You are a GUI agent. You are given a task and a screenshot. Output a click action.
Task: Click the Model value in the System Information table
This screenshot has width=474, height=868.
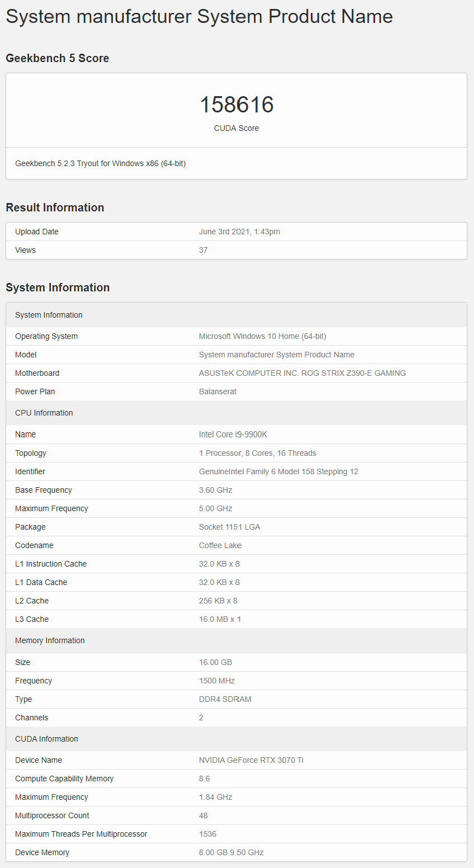pyautogui.click(x=277, y=355)
